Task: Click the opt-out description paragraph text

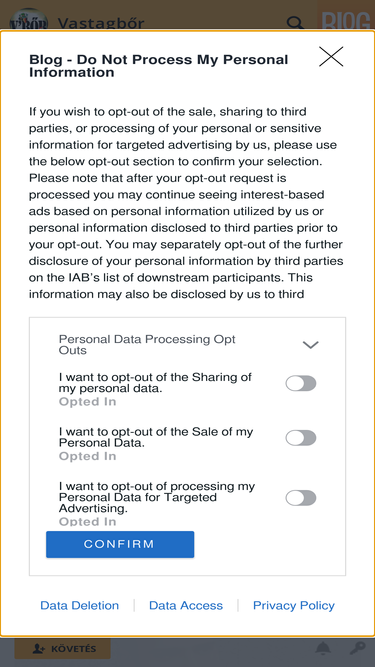Action: point(186,203)
